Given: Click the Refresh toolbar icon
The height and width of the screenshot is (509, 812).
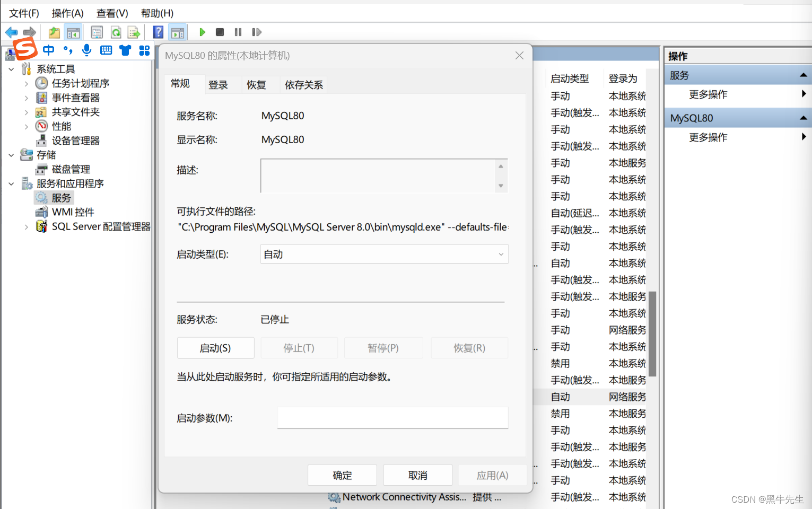Looking at the screenshot, I should point(116,32).
